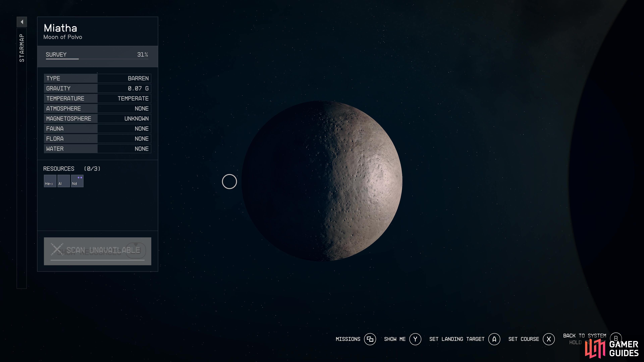644x362 pixels.
Task: Click the TYPE row value BARREN
Action: (138, 78)
